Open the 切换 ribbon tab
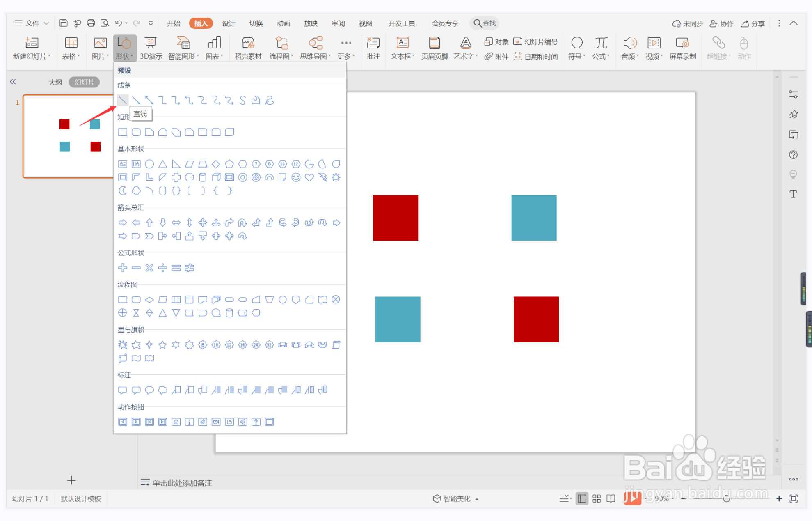Viewport: 812px width, 521px height. (256, 23)
